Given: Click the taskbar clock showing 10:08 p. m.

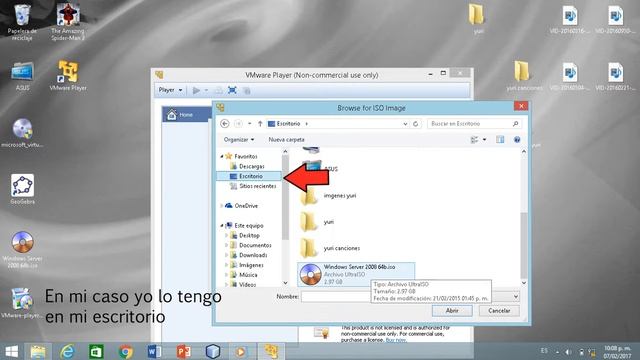Looking at the screenshot, I should (617, 352).
